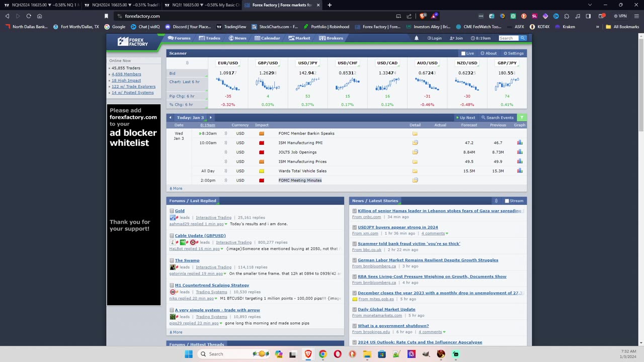Click Search Events in calendar
Screen dimensions: 644x362
pyautogui.click(x=498, y=118)
